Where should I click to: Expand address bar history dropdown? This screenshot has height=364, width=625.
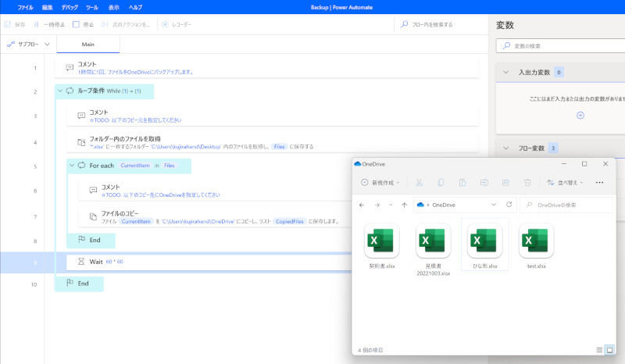point(494,205)
